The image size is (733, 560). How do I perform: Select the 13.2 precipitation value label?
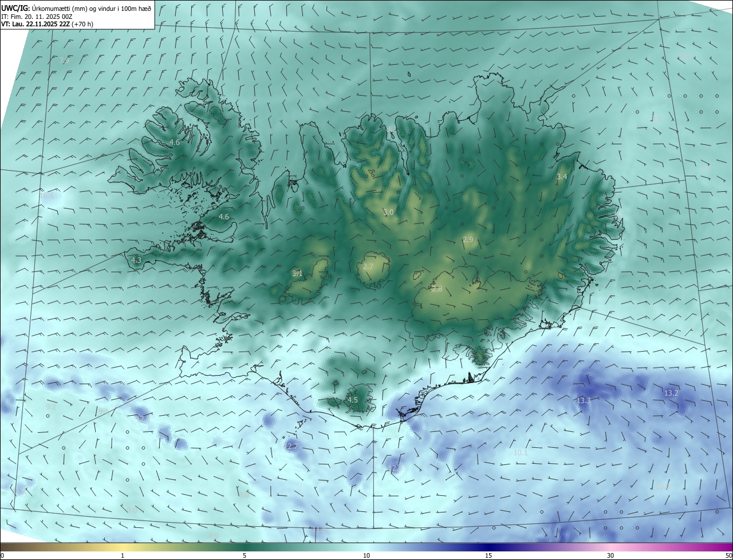[671, 393]
